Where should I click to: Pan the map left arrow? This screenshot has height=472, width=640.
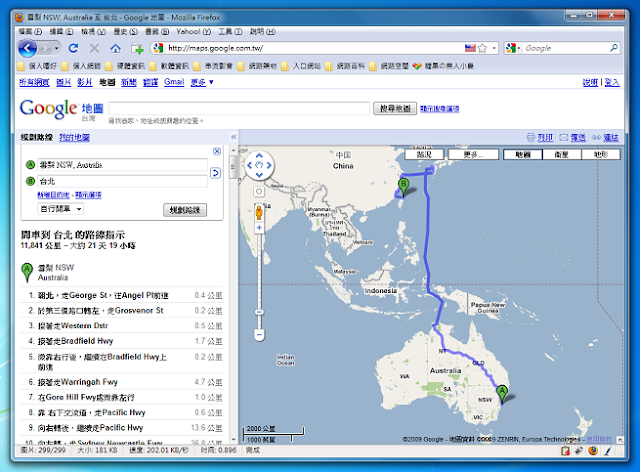(x=250, y=165)
